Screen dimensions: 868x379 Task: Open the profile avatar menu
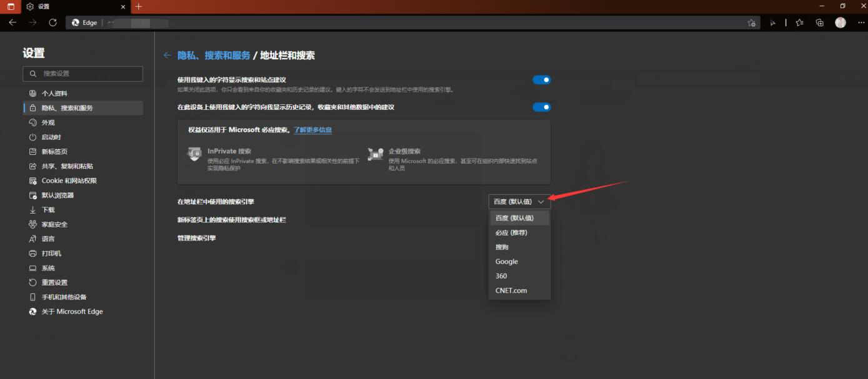(x=841, y=22)
